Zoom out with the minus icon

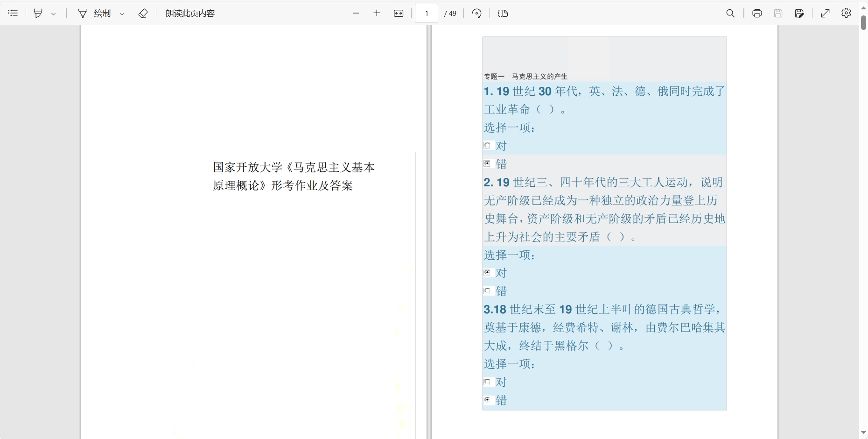coord(357,13)
